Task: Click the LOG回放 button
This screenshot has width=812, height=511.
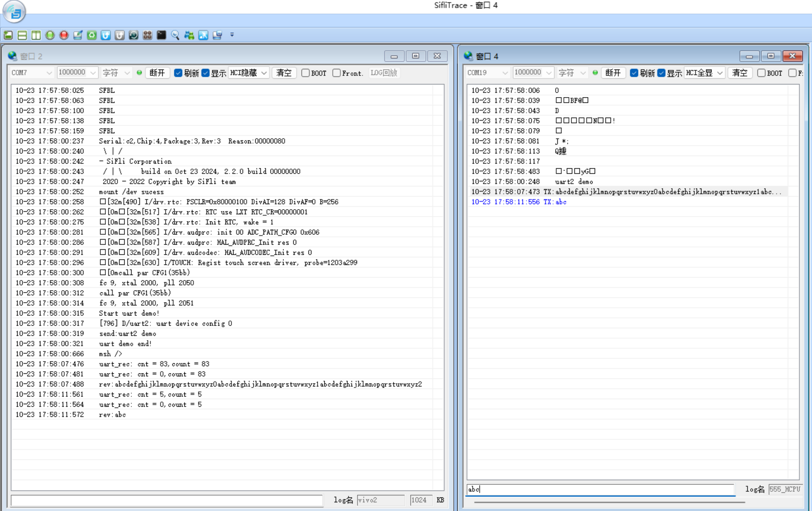Action: click(x=383, y=73)
